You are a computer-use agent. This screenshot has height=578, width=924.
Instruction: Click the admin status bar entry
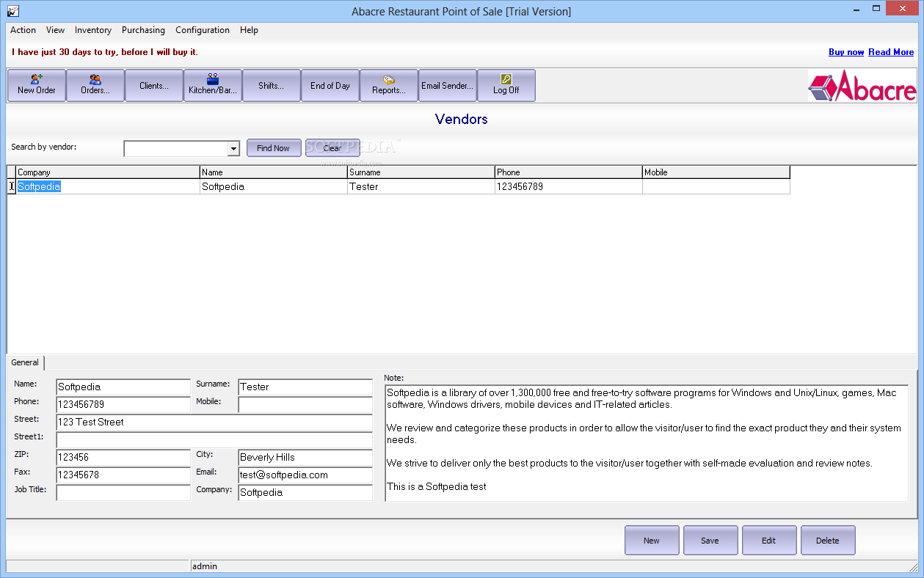point(205,566)
